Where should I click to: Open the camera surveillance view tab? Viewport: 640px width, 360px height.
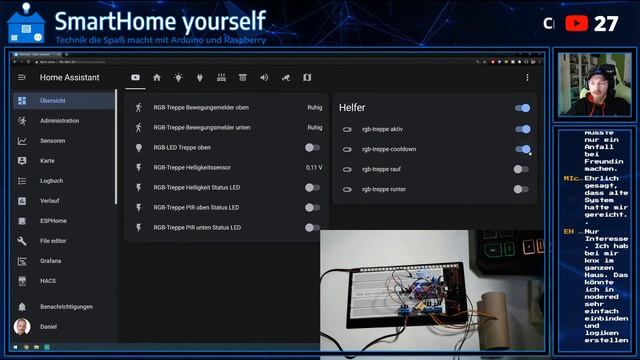click(x=286, y=78)
